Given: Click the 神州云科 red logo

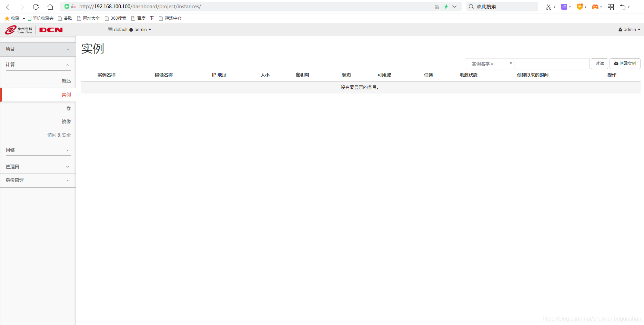Looking at the screenshot, I should click(19, 30).
